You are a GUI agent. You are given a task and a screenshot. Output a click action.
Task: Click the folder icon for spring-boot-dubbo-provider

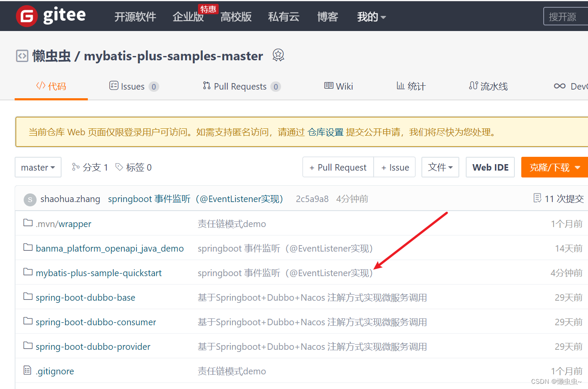28,345
